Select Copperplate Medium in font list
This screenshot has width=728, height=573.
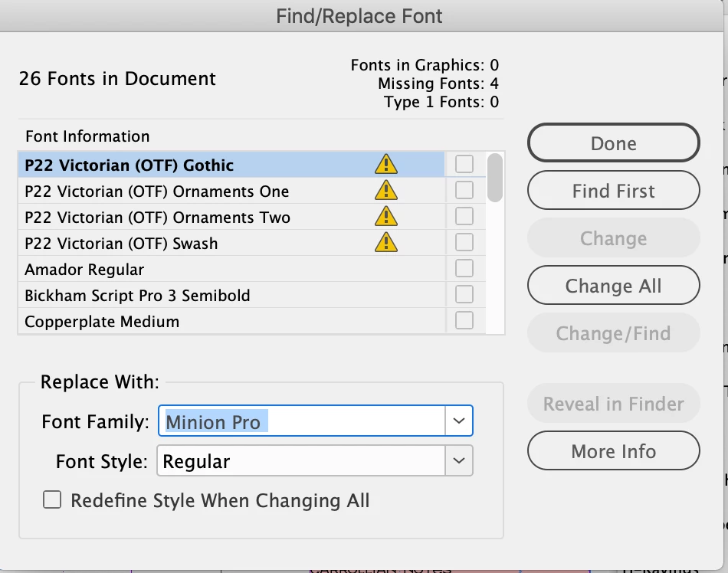tap(231, 321)
